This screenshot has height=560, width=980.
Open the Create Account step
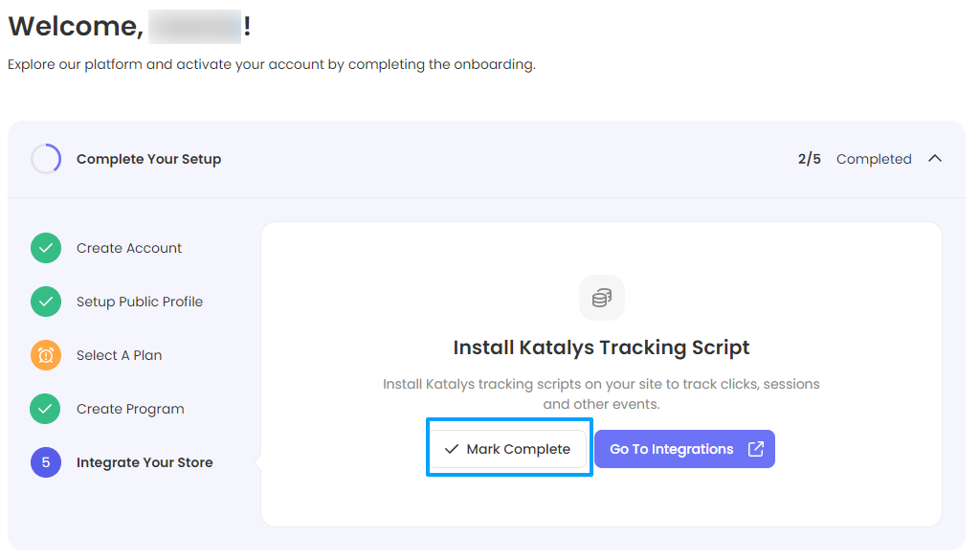click(129, 248)
